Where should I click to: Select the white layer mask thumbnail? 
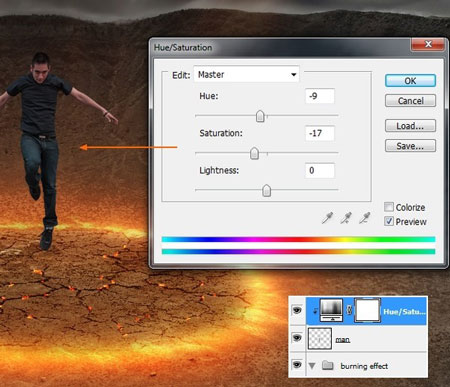(x=367, y=310)
